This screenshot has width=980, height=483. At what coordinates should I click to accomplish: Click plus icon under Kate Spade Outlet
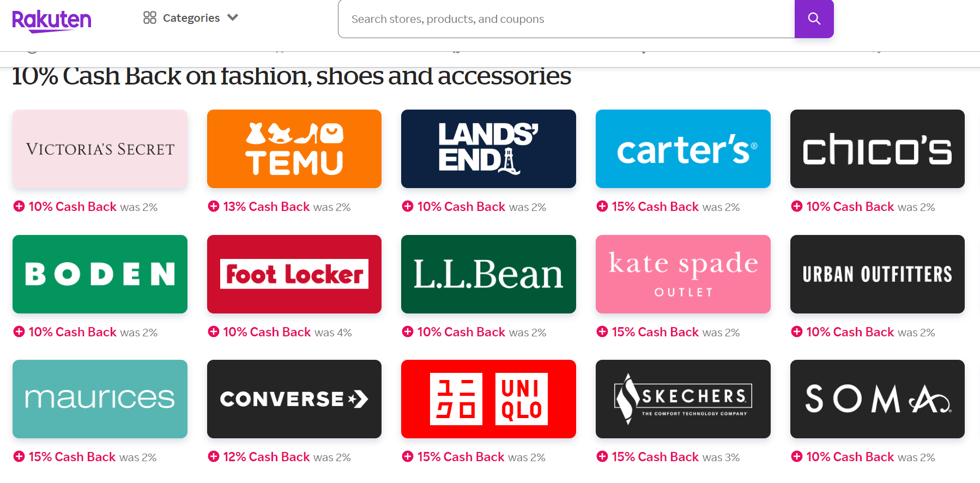[602, 331]
